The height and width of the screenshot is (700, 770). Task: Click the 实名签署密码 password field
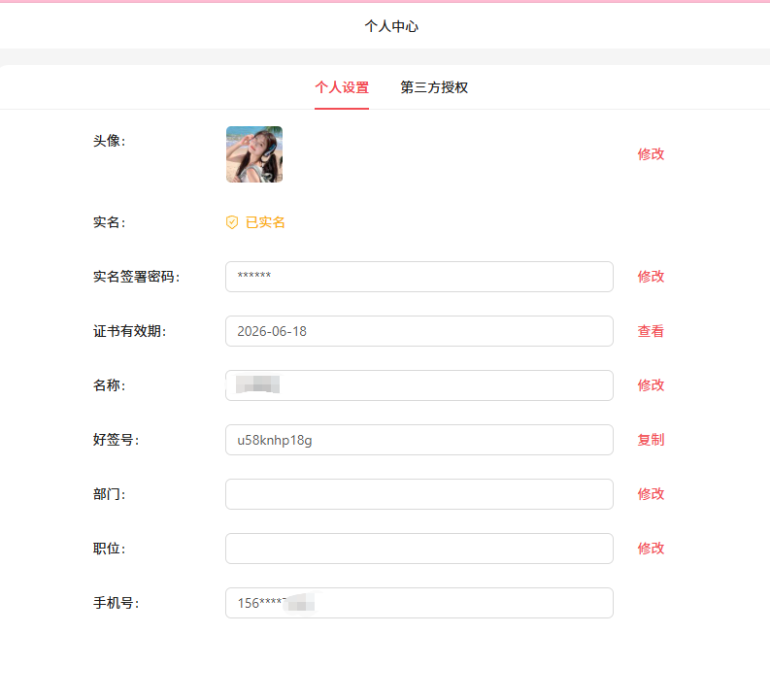click(x=418, y=277)
